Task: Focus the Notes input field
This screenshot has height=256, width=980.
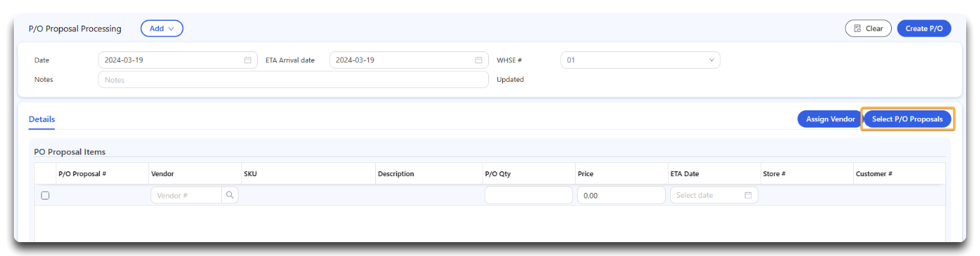Action: (293, 80)
